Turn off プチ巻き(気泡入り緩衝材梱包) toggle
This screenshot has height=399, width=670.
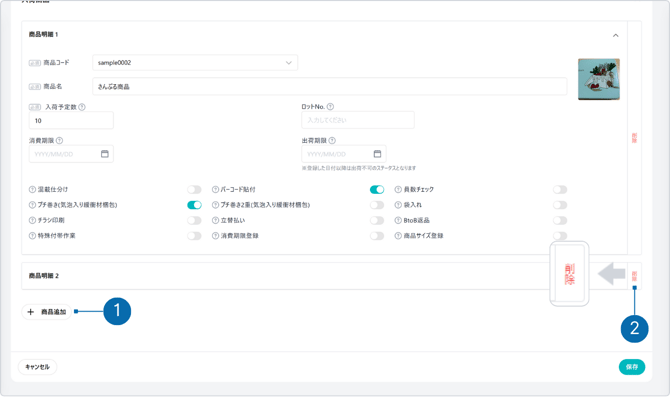point(194,205)
